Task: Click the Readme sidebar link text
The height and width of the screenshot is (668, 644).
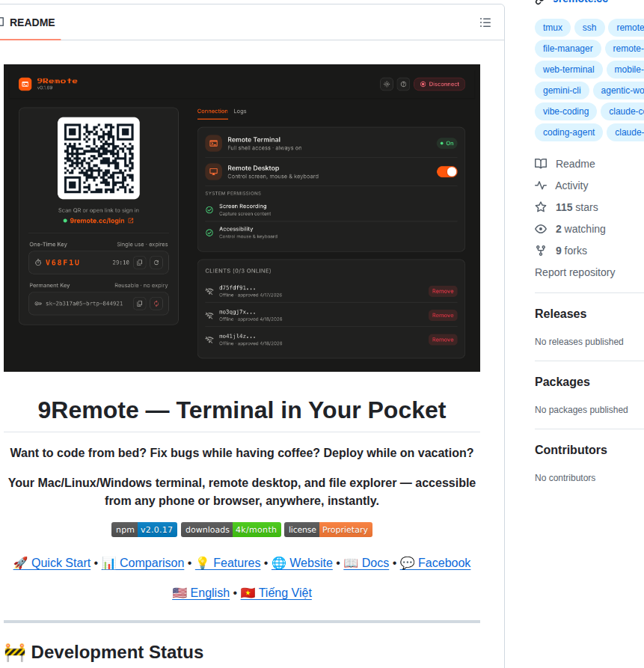Action: 575,164
